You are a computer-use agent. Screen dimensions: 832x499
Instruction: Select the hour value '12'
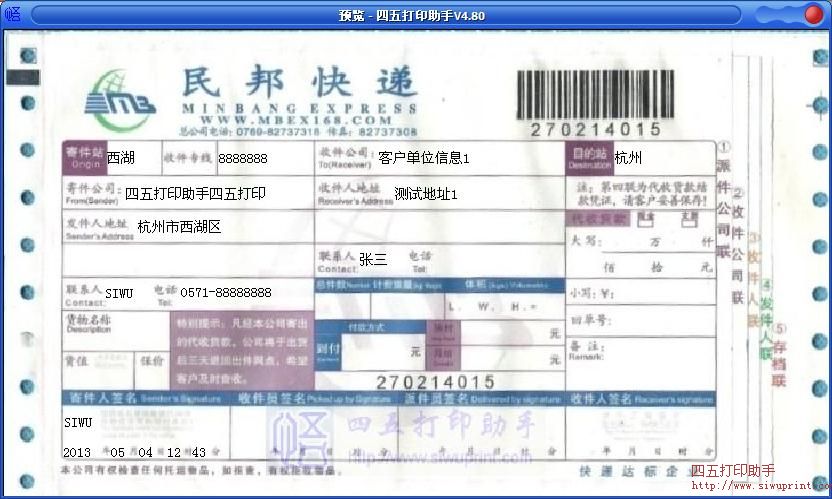[x=174, y=453]
